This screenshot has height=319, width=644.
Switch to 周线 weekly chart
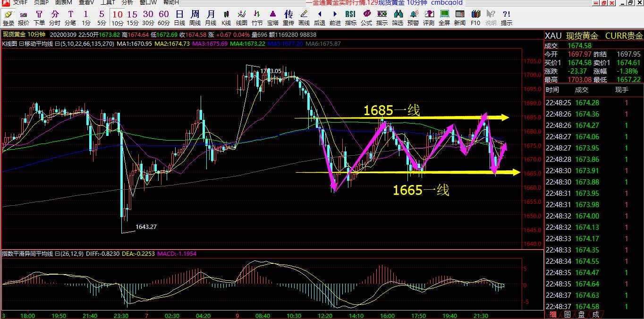click(x=195, y=18)
